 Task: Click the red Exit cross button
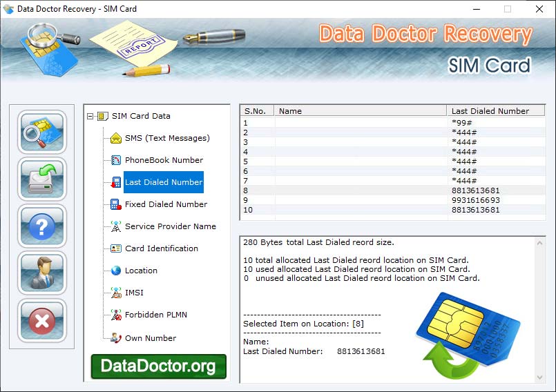[42, 320]
